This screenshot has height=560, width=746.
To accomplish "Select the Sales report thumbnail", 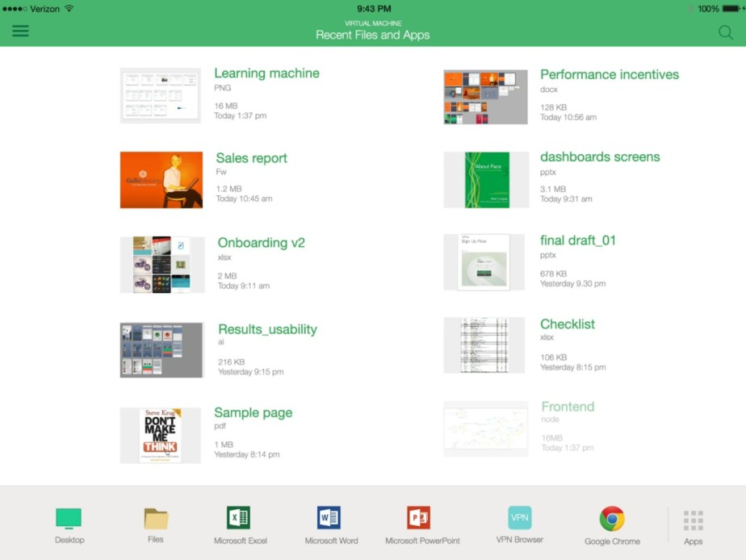I will tap(161, 180).
